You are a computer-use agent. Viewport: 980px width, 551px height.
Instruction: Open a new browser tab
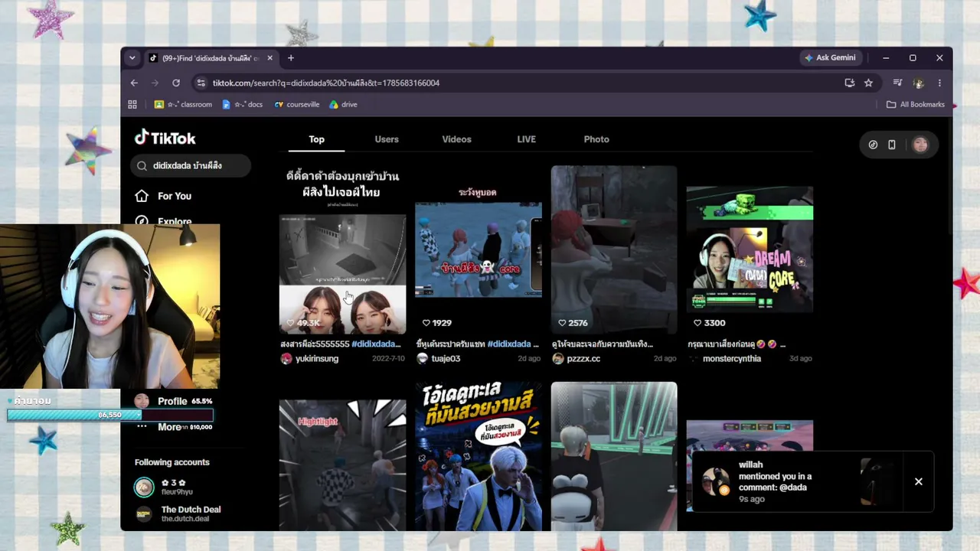click(x=291, y=58)
